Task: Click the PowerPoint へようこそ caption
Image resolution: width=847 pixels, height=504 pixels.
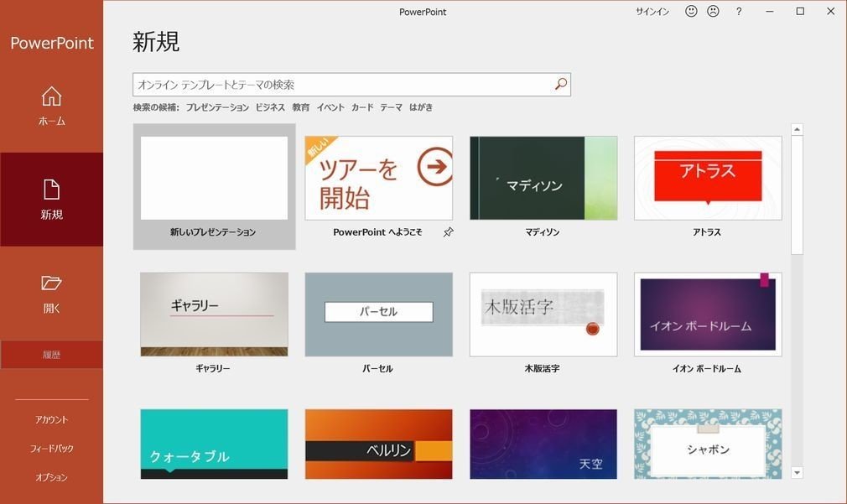Action: pos(377,232)
